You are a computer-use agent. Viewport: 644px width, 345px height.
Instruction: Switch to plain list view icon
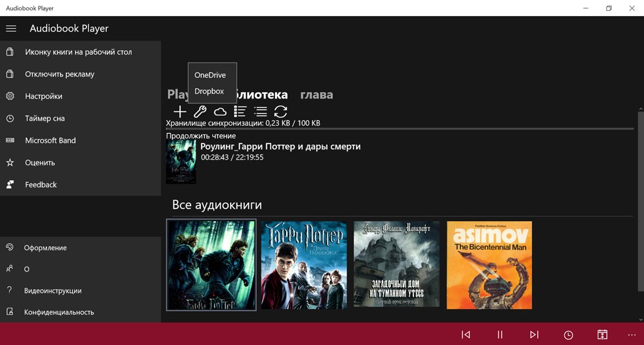260,111
